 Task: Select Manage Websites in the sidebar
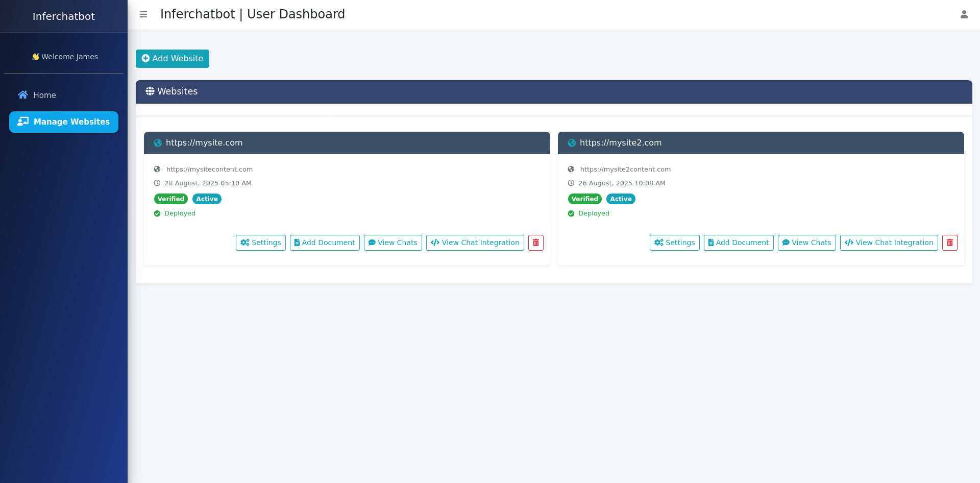pyautogui.click(x=63, y=122)
